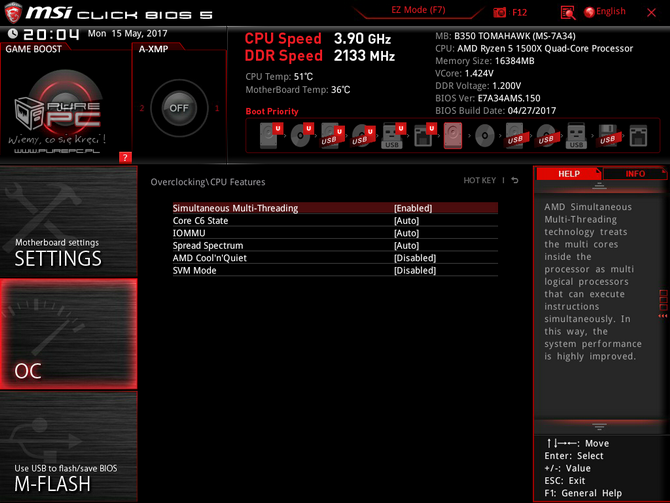The image size is (670, 503).
Task: Click the VCore 1.424V reading
Action: [464, 74]
